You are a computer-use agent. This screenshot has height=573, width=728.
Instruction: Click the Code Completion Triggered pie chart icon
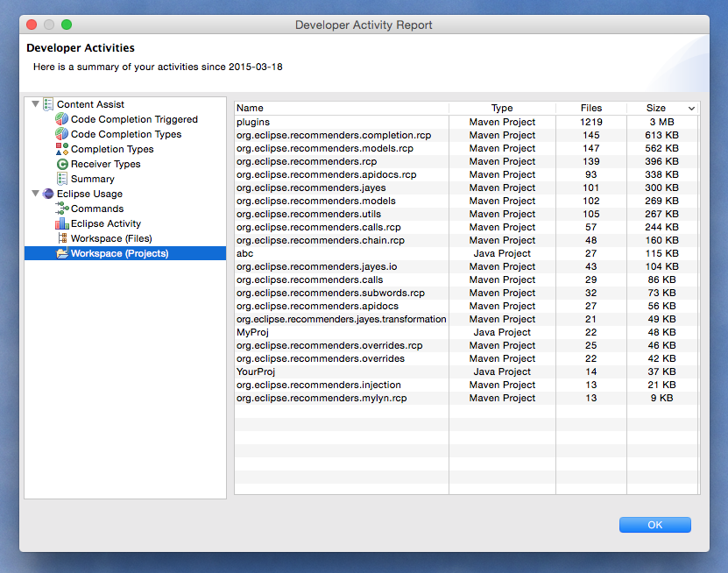pyautogui.click(x=61, y=119)
